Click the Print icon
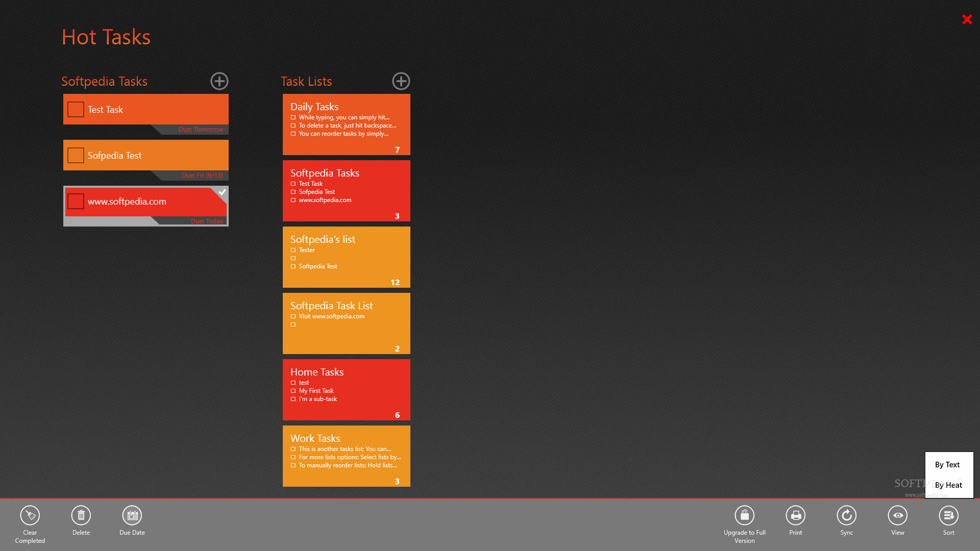 click(796, 515)
